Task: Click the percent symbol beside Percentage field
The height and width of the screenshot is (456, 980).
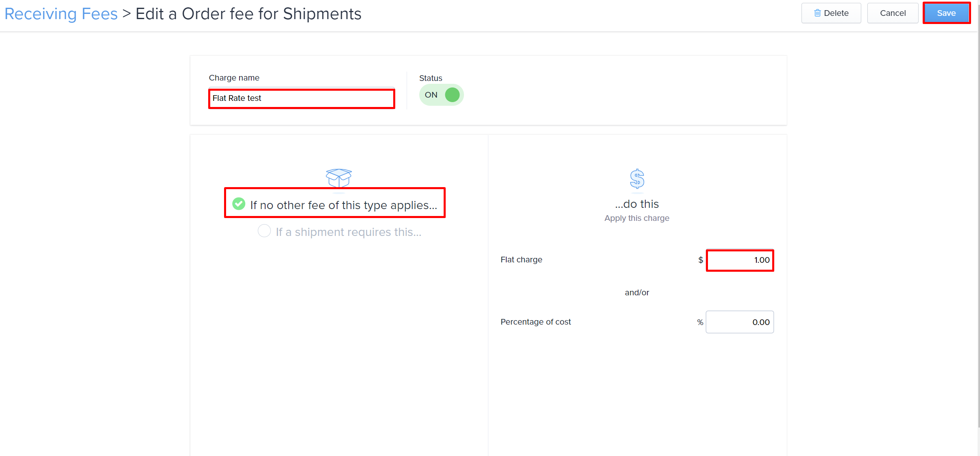Action: [700, 322]
